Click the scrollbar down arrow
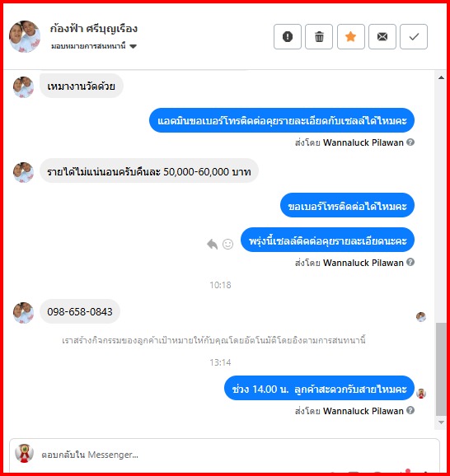This screenshot has height=476, width=450. [441, 422]
